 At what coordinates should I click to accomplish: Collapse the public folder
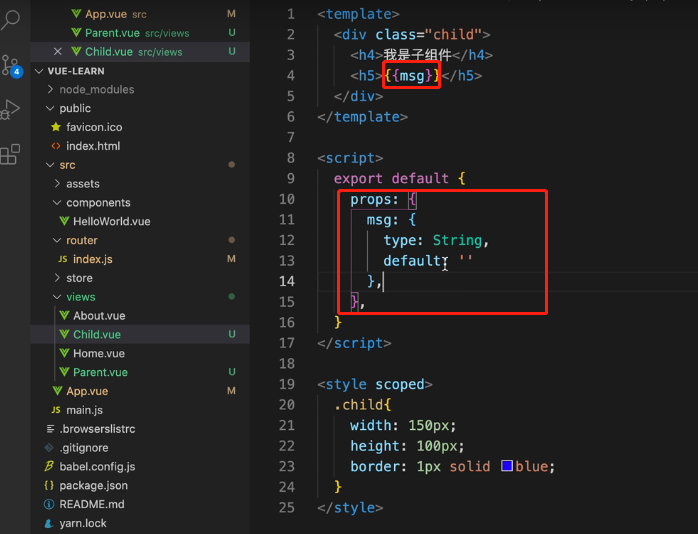tap(50, 108)
